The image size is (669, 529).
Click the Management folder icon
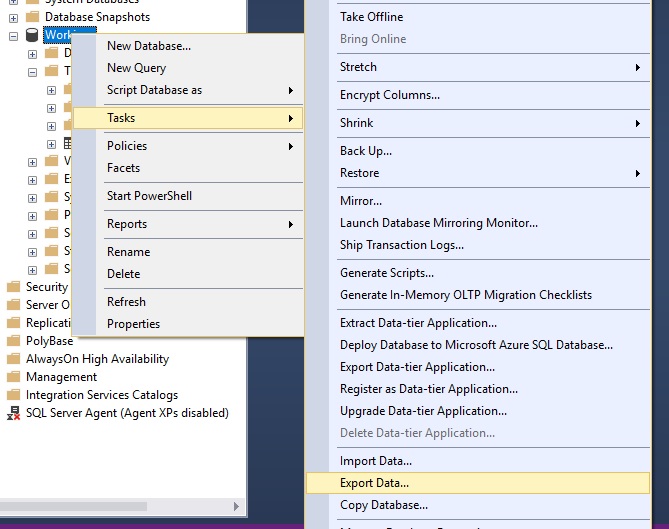coord(13,377)
